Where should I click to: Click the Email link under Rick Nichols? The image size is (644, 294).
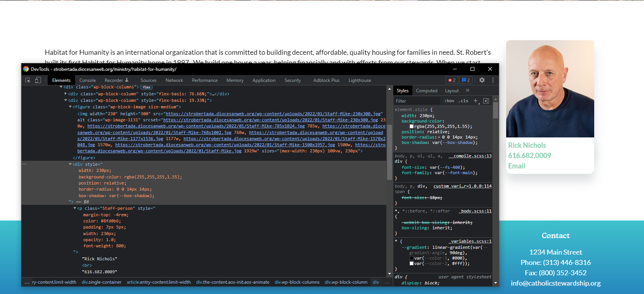(517, 166)
